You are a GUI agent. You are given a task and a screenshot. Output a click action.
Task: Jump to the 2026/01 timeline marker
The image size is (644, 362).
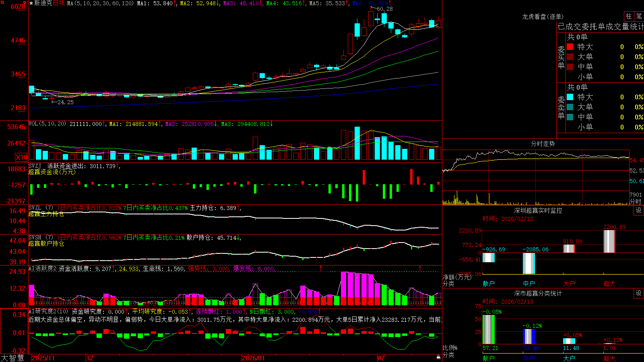(253, 358)
